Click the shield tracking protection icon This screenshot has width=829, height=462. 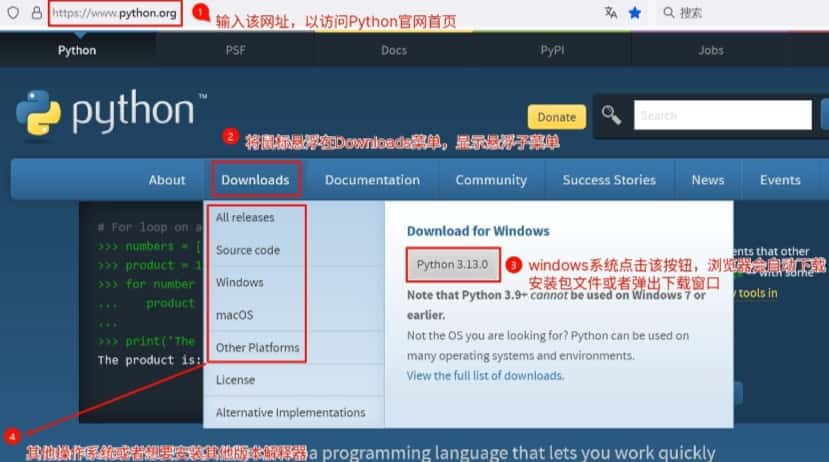[x=13, y=13]
